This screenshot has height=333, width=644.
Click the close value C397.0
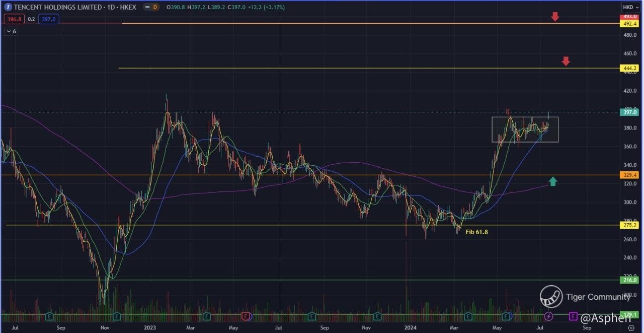tap(236, 7)
